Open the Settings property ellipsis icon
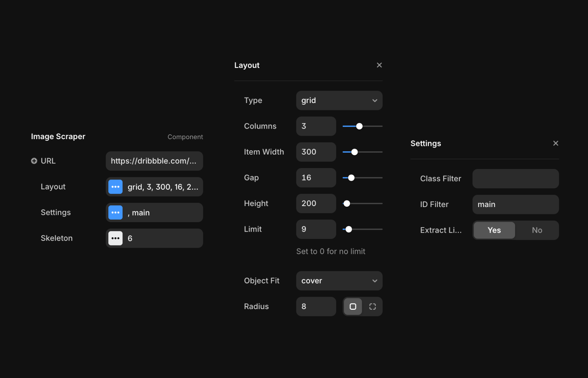The image size is (588, 378). pyautogui.click(x=115, y=213)
